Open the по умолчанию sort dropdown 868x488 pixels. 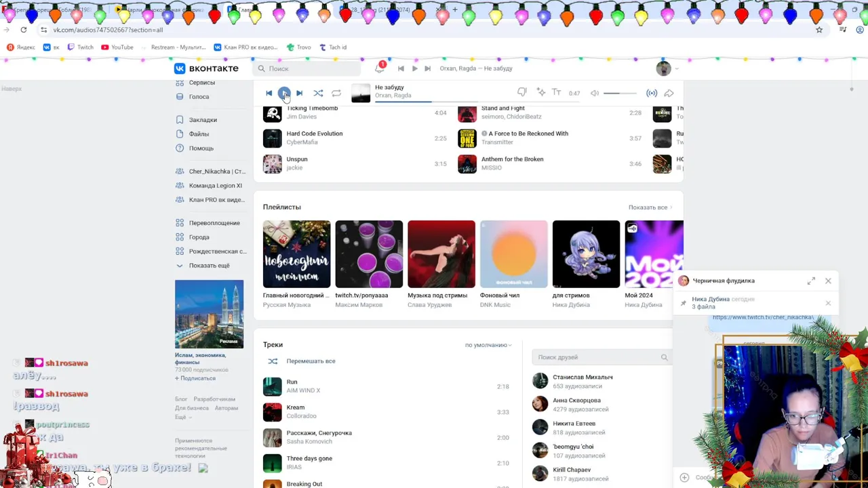click(x=488, y=345)
